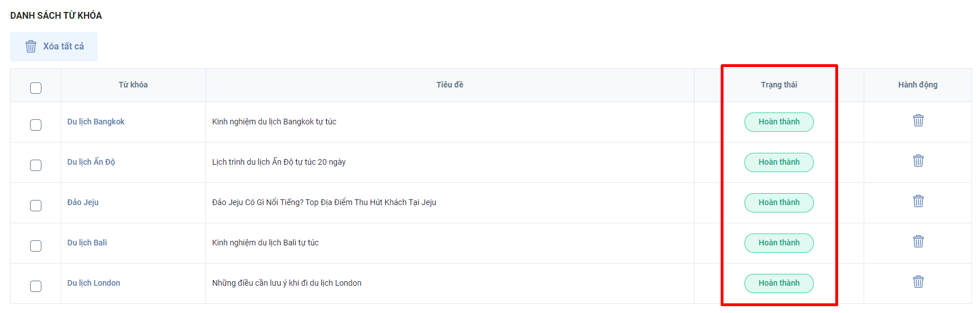This screenshot has height=313, width=980.
Task: Click the Trạng thái column header
Action: click(779, 85)
